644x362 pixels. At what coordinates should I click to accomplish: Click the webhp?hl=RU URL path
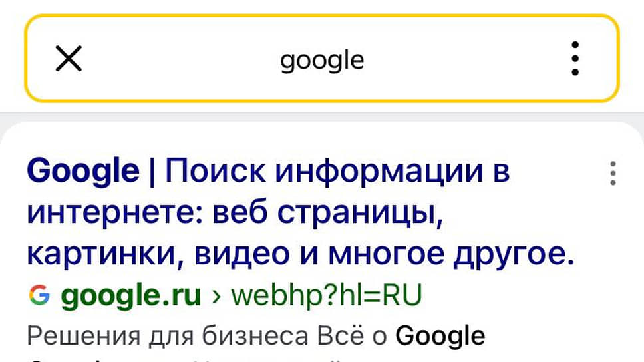(327, 295)
